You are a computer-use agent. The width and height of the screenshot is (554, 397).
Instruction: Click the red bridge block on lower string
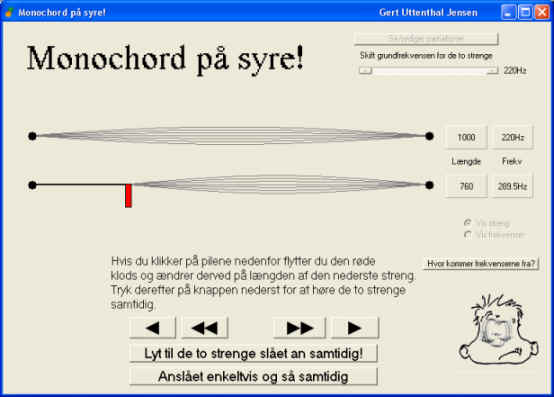click(129, 196)
